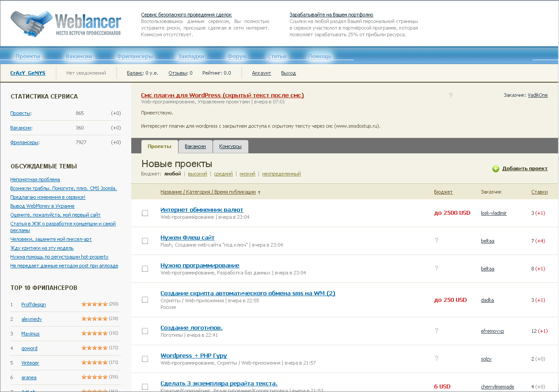Click Proffdesign's five-star rating

point(95,304)
